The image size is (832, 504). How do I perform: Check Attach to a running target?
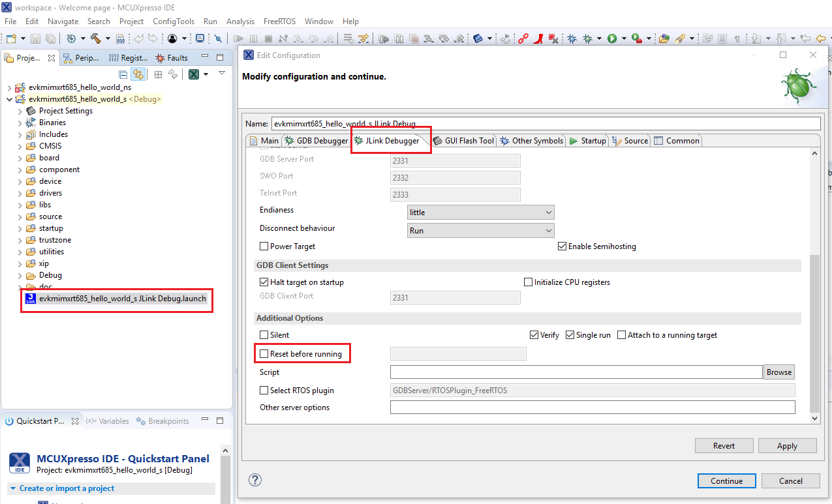click(x=621, y=335)
